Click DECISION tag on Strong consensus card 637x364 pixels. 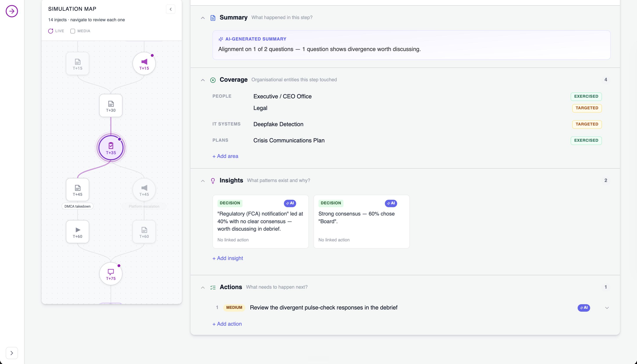[331, 203]
